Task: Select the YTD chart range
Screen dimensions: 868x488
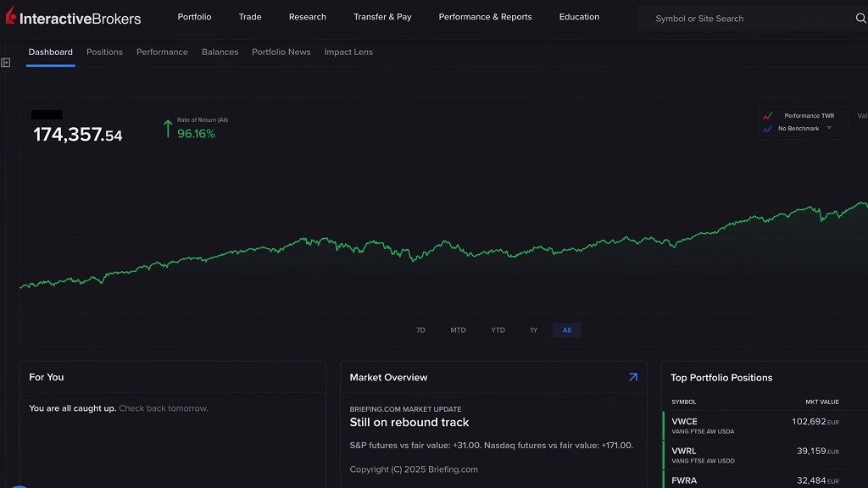Action: [x=498, y=330]
